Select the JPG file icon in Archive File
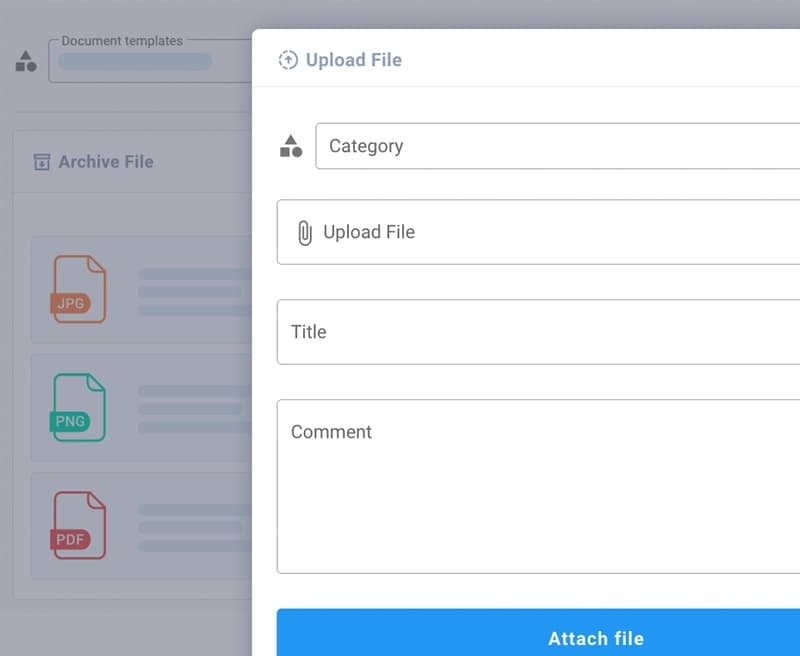Image resolution: width=800 pixels, height=656 pixels. 78,289
